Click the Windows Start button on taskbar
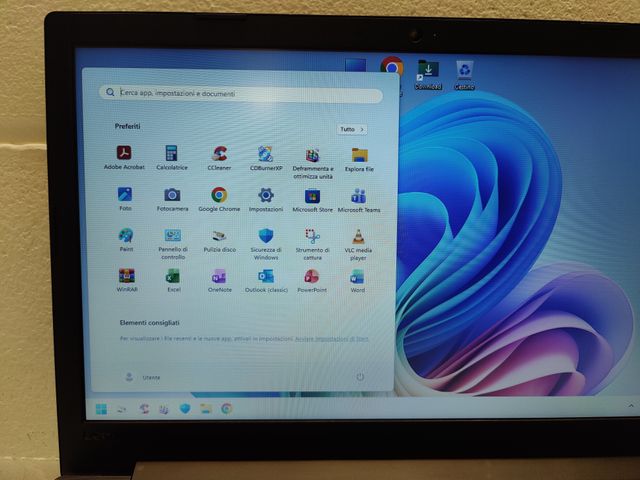 point(101,409)
